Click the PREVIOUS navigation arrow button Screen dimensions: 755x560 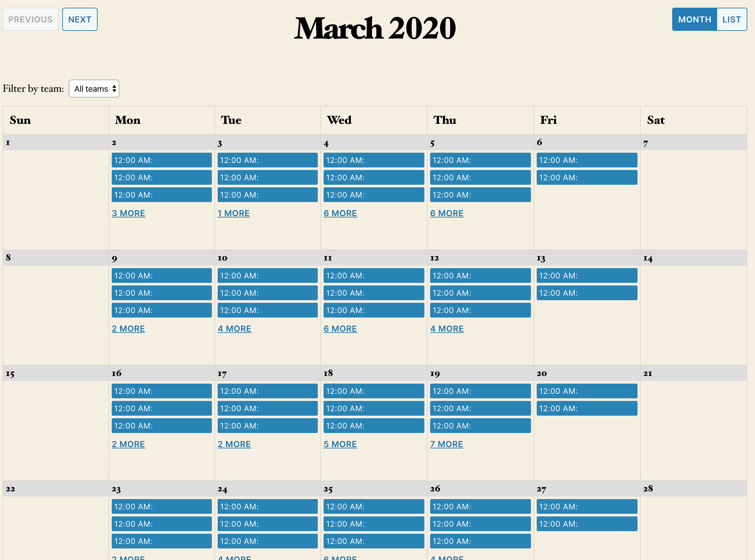pos(30,20)
